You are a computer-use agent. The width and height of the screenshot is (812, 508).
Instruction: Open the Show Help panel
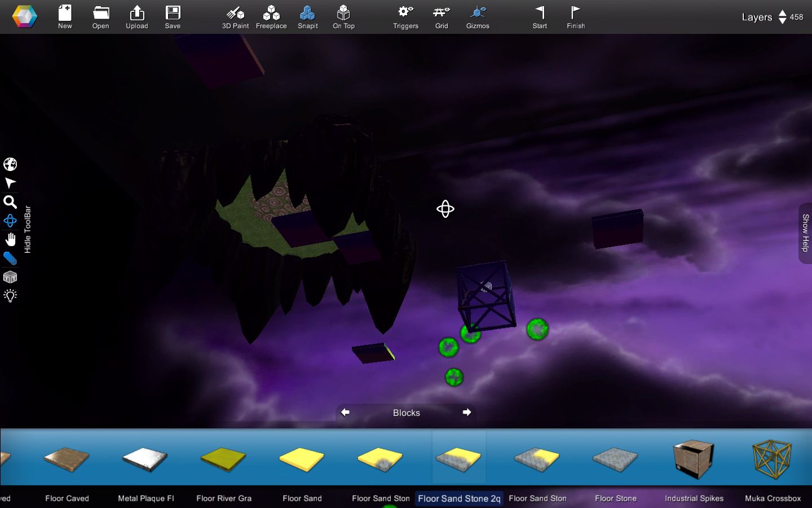pos(805,233)
